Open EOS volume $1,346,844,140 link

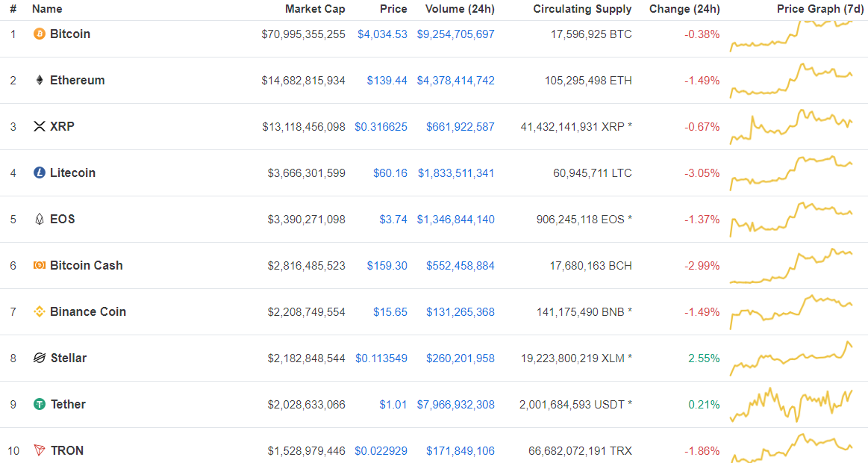[x=455, y=220]
